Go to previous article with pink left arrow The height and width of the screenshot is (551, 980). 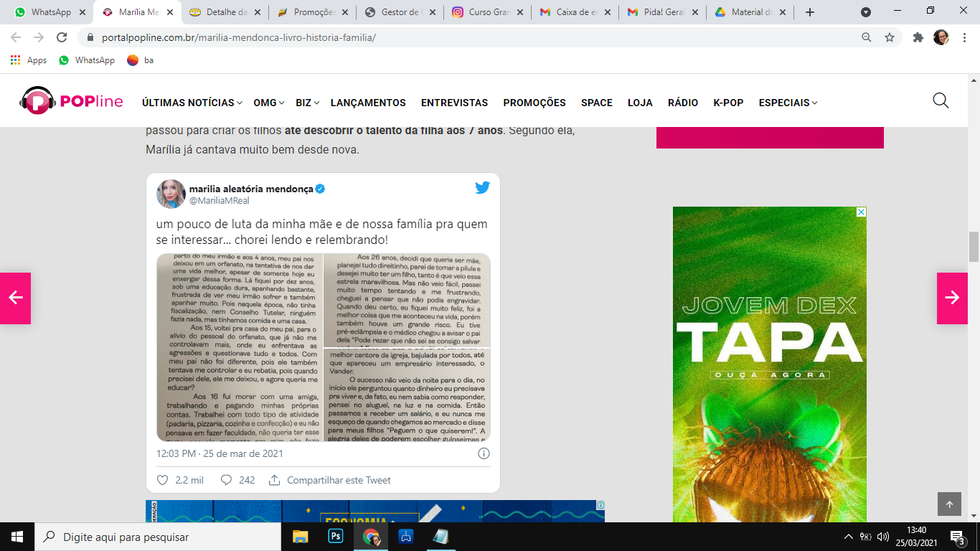(15, 298)
